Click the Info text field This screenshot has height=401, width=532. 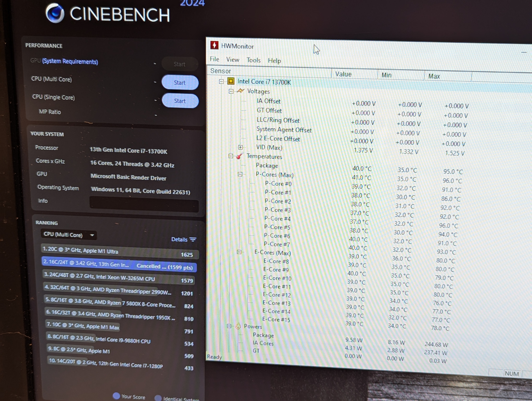(144, 204)
